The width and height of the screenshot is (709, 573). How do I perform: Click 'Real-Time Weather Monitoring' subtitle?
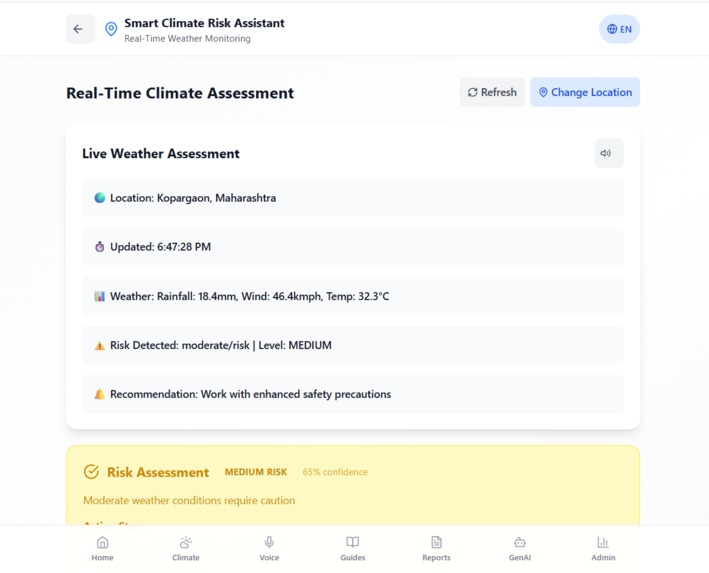[x=187, y=39]
